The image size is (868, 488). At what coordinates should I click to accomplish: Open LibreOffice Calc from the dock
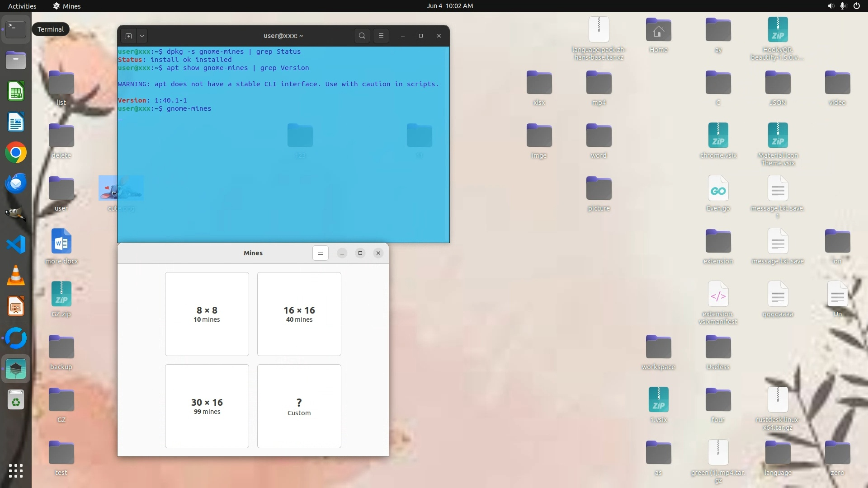coord(16,92)
